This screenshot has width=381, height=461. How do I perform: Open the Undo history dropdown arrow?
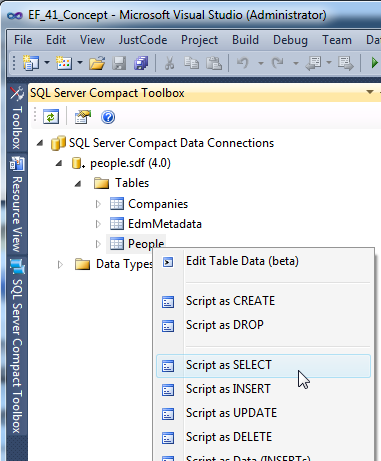(261, 63)
